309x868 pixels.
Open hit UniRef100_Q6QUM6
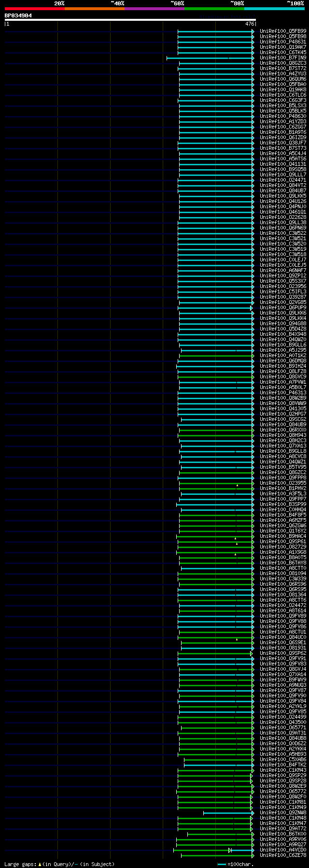click(x=283, y=79)
